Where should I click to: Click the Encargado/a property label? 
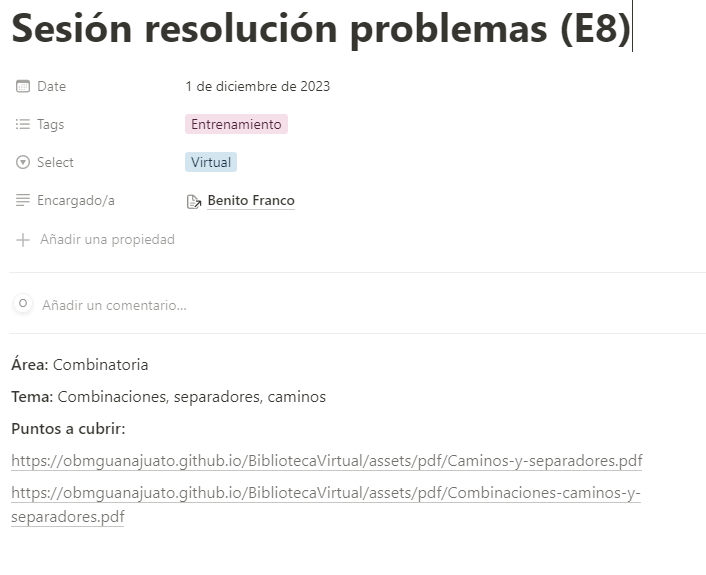pos(76,200)
